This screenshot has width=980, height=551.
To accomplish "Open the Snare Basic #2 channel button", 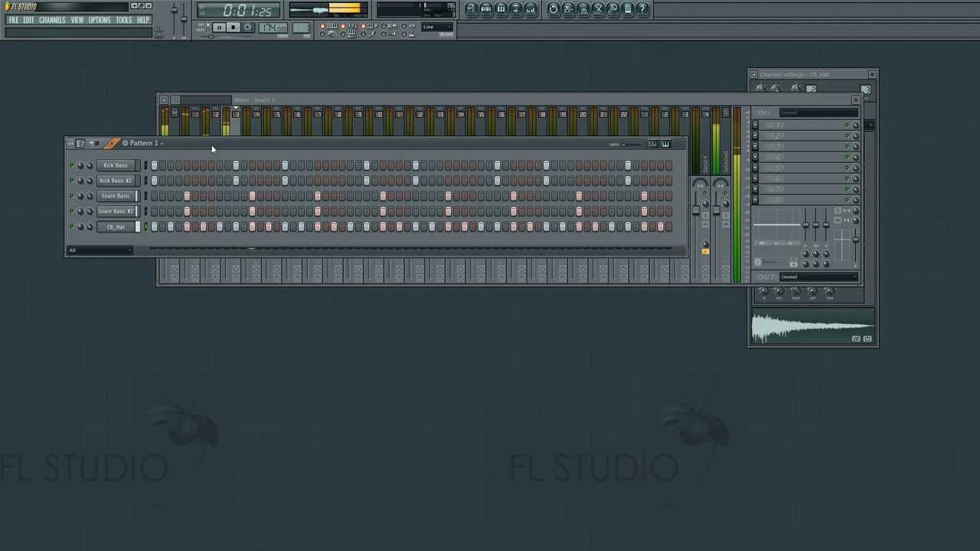I will (x=116, y=211).
